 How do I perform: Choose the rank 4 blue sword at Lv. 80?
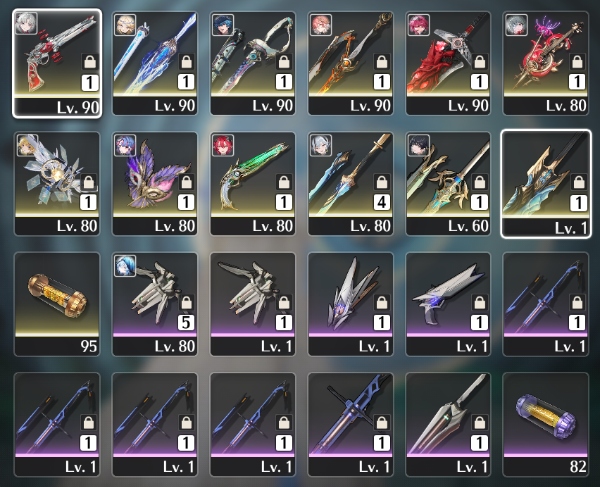[351, 184]
